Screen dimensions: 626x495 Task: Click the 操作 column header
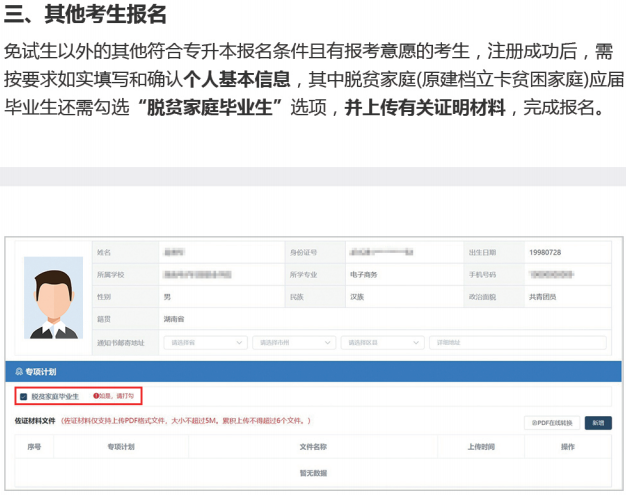pyautogui.click(x=567, y=447)
